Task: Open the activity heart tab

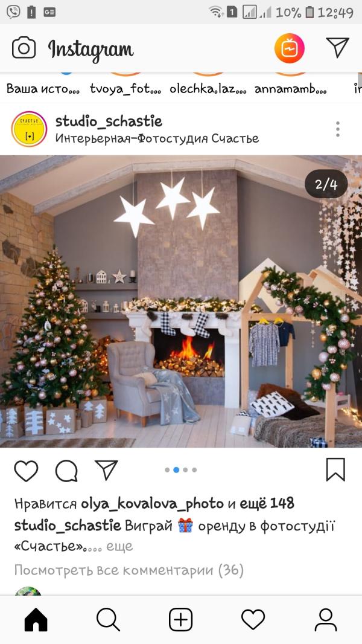Action: [x=253, y=619]
